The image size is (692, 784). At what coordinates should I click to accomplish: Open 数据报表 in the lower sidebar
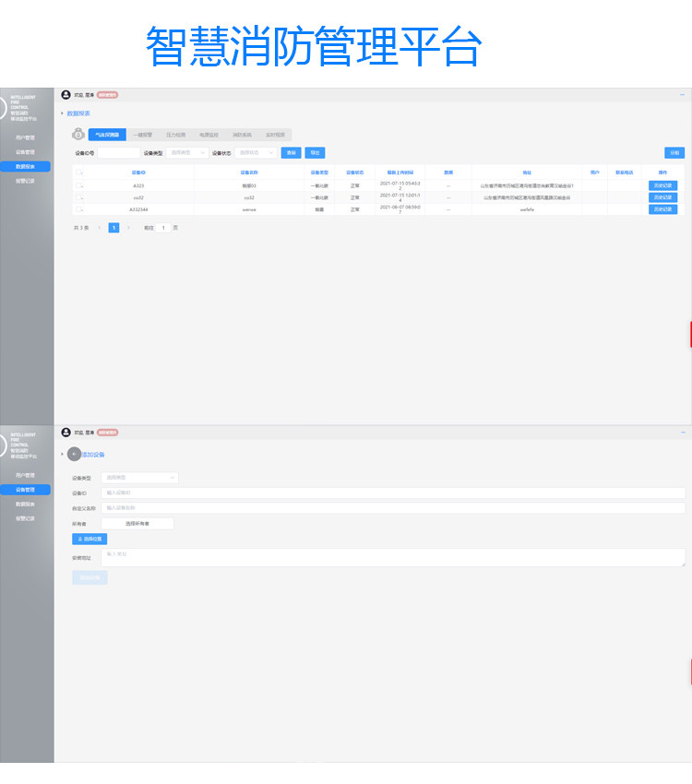point(25,504)
